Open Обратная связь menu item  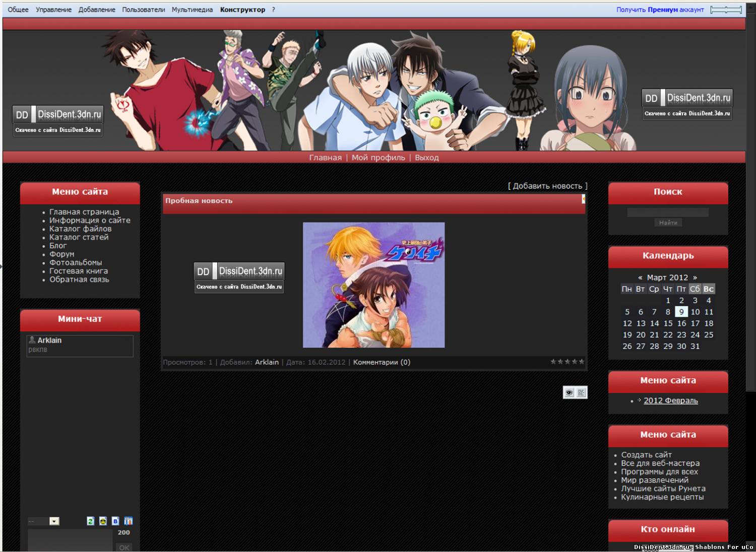(x=79, y=280)
